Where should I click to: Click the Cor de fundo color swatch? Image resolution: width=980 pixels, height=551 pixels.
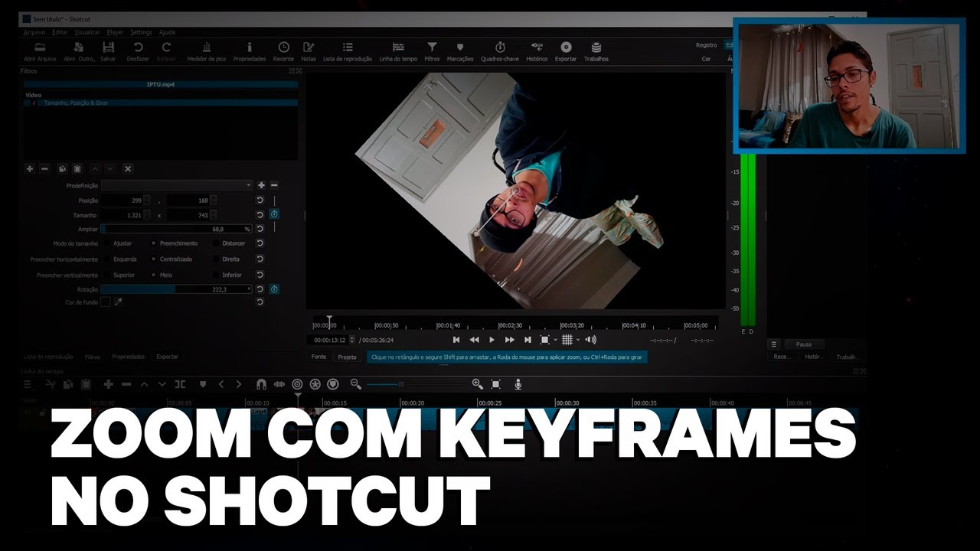pyautogui.click(x=106, y=302)
